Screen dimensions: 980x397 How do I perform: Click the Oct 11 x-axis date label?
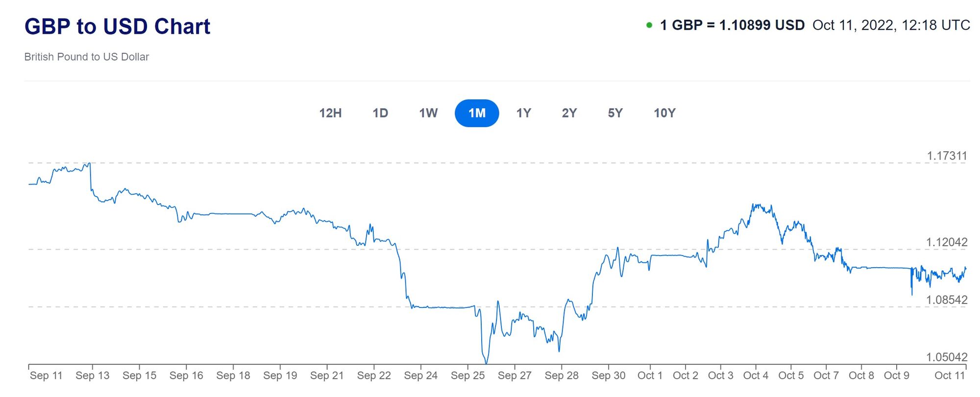coord(950,375)
